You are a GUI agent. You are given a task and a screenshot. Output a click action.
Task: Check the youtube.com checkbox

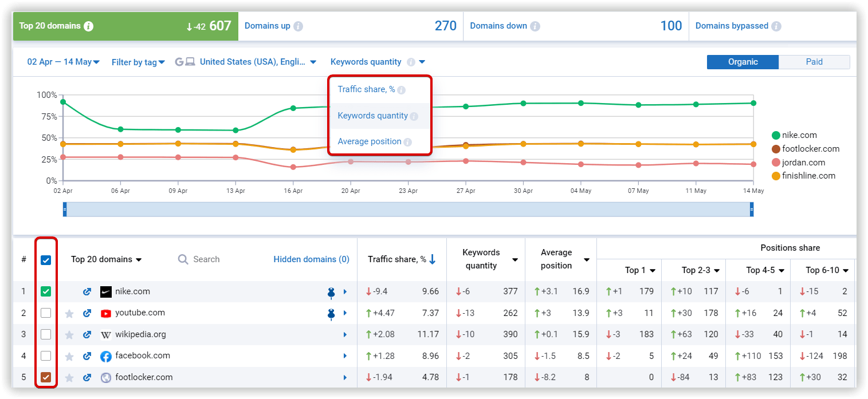pyautogui.click(x=46, y=313)
